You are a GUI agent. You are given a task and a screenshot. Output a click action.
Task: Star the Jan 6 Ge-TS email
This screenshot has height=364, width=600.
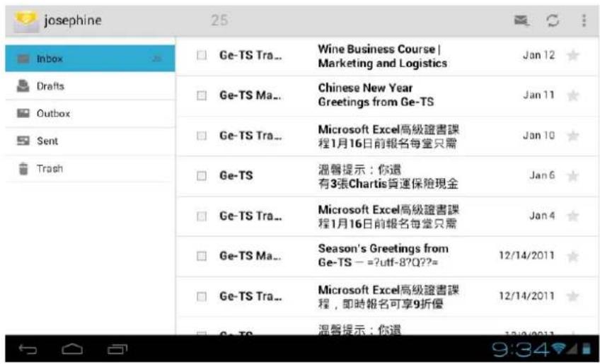[x=573, y=176]
